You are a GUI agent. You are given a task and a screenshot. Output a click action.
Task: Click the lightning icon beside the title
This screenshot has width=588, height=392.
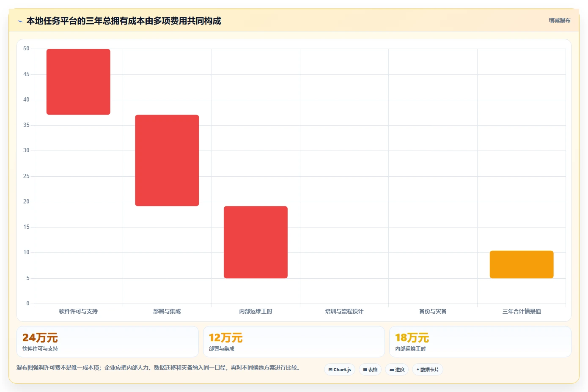pyautogui.click(x=20, y=21)
